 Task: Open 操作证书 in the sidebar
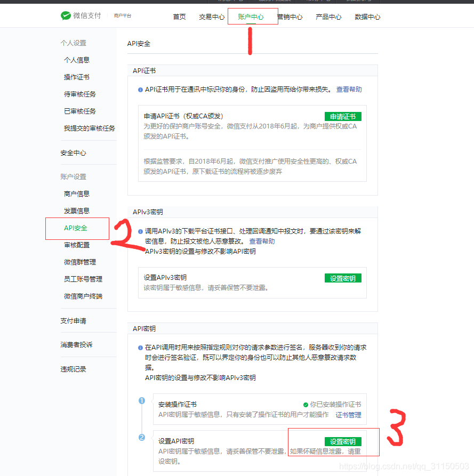(x=77, y=77)
